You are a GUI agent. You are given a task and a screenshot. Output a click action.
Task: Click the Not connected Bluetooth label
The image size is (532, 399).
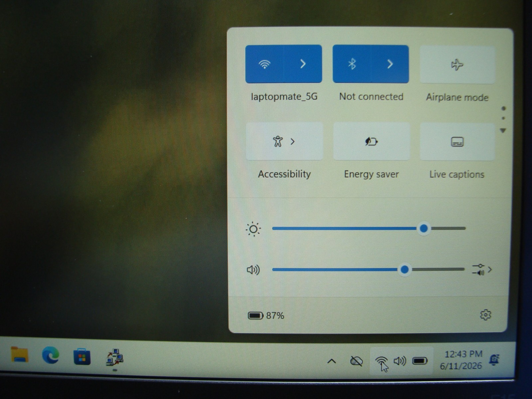371,96
